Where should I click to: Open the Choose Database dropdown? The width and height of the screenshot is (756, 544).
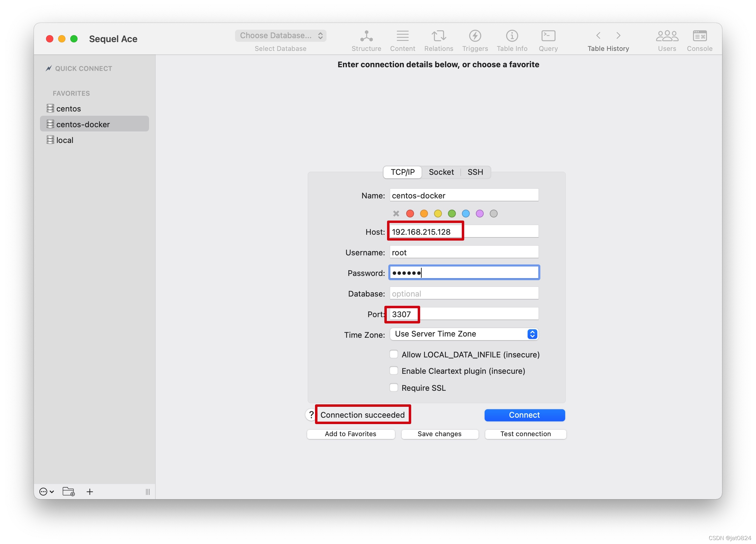pyautogui.click(x=280, y=36)
